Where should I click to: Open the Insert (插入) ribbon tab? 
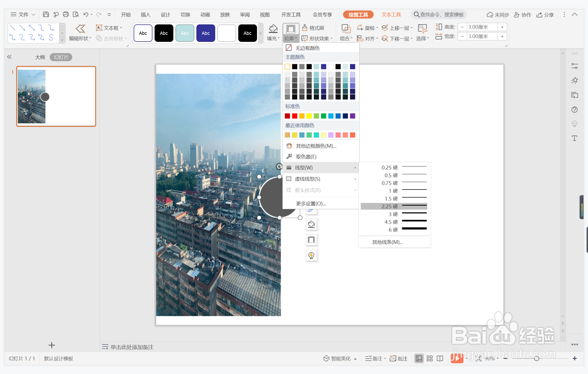coord(145,15)
